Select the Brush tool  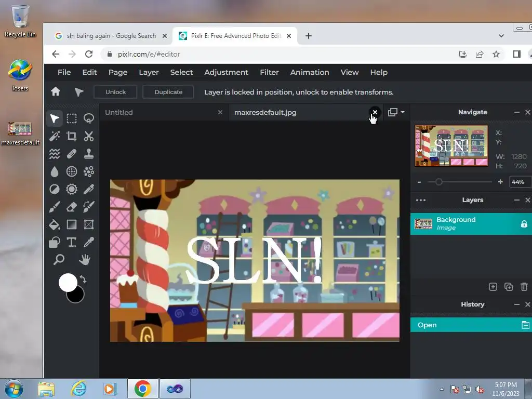click(54, 207)
